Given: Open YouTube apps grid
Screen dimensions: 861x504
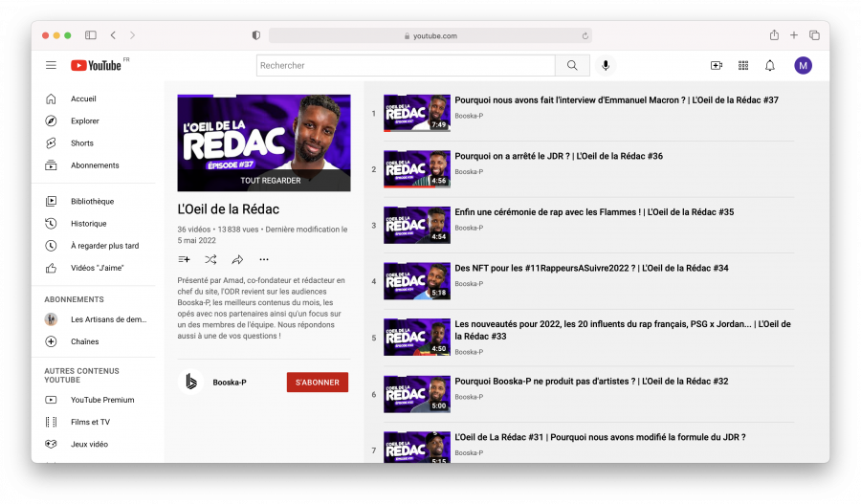Looking at the screenshot, I should (x=743, y=65).
